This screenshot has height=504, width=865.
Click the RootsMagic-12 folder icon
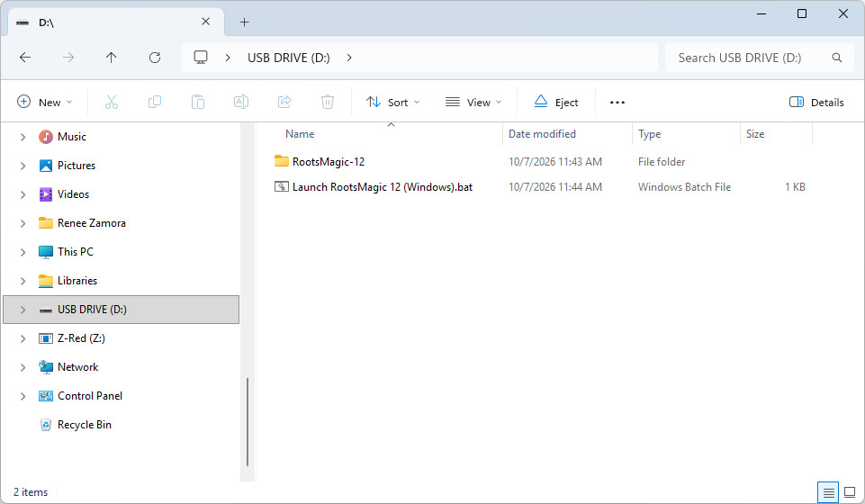click(282, 161)
